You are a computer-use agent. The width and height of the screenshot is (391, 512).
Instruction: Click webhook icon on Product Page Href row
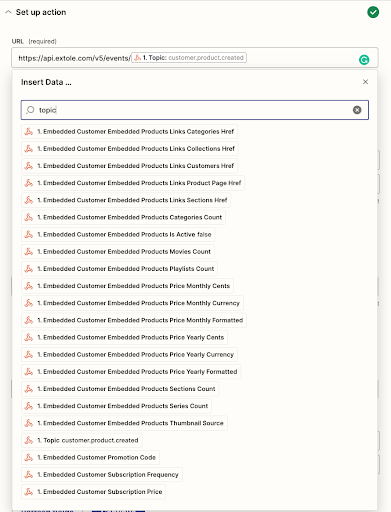coord(29,183)
